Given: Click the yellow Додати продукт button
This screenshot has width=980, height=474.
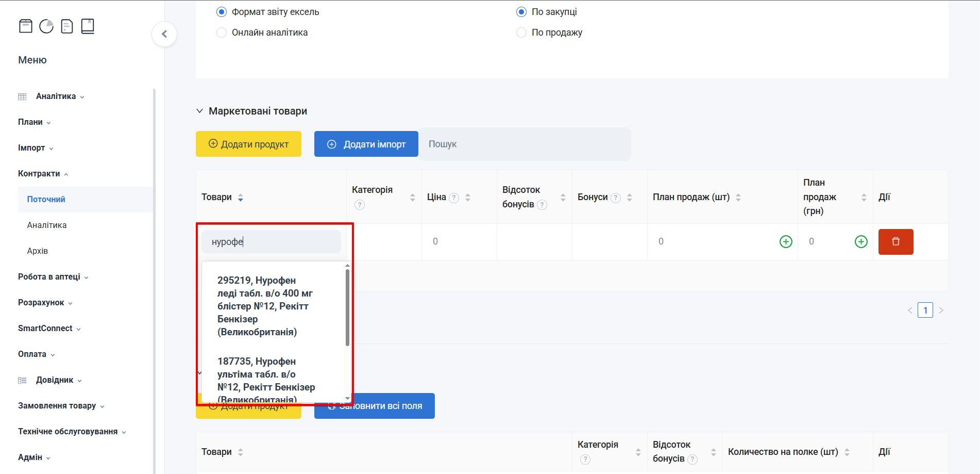Looking at the screenshot, I should click(248, 144).
